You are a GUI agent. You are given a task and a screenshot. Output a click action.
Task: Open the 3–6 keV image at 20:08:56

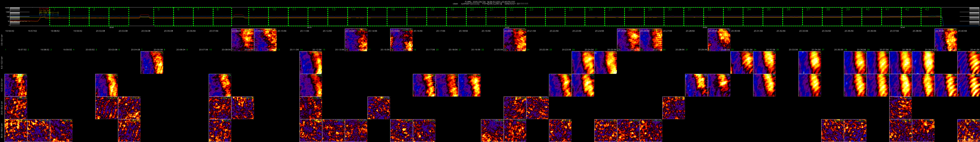pos(243,40)
